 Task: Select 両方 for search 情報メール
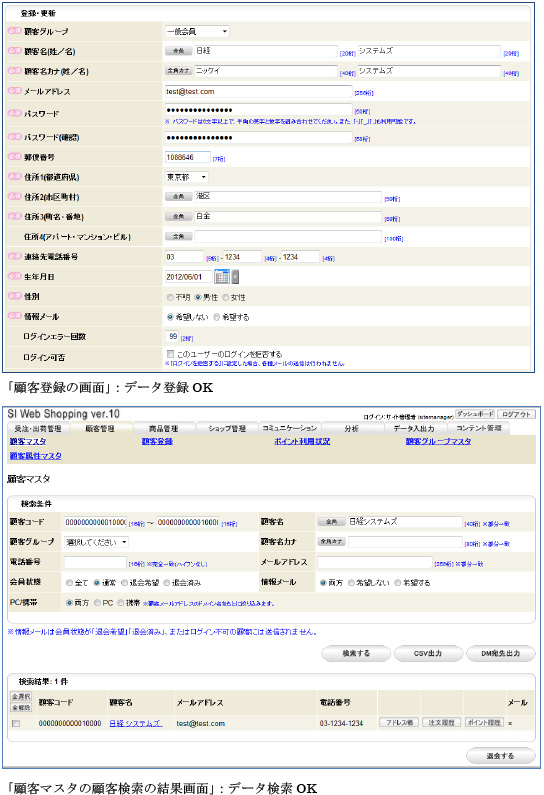(323, 583)
